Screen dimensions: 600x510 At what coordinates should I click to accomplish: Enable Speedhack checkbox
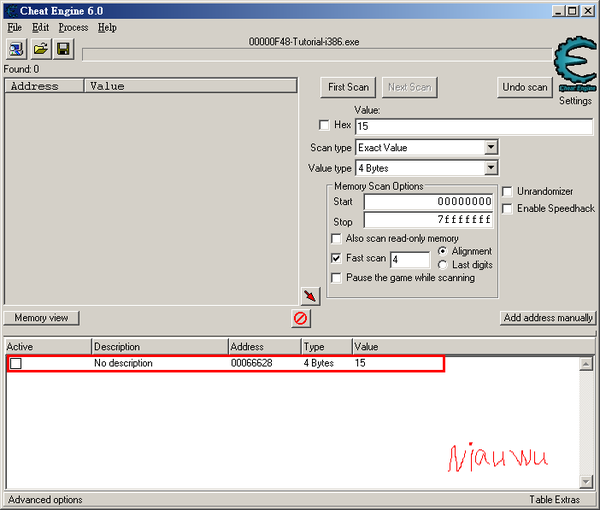coord(507,209)
